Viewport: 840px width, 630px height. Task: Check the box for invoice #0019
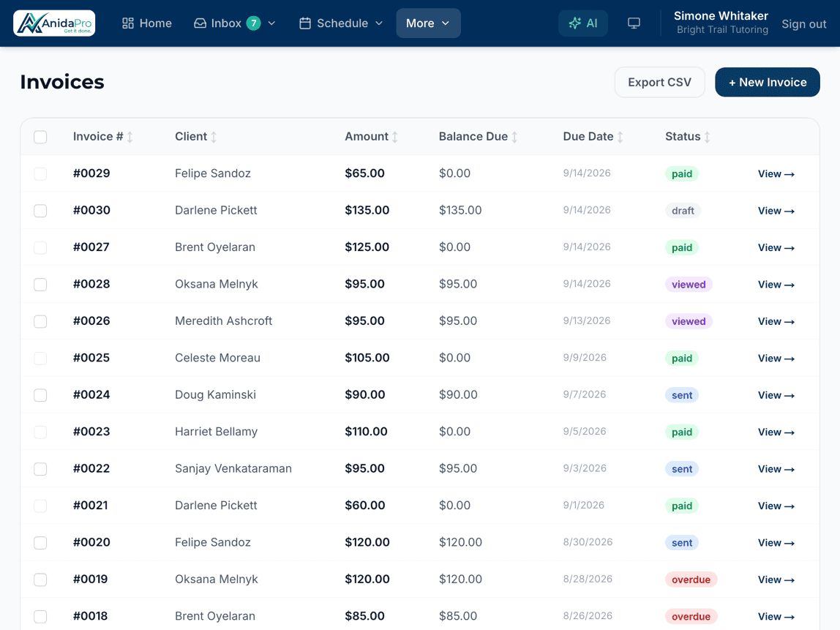tap(40, 580)
